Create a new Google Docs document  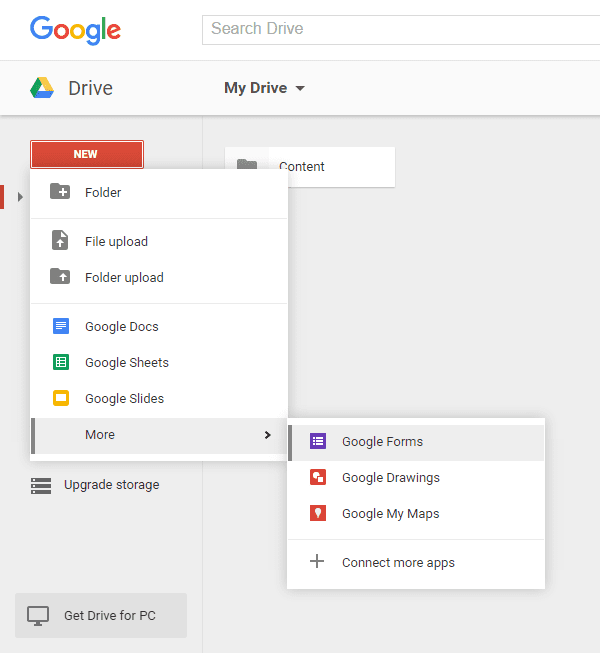click(159, 326)
